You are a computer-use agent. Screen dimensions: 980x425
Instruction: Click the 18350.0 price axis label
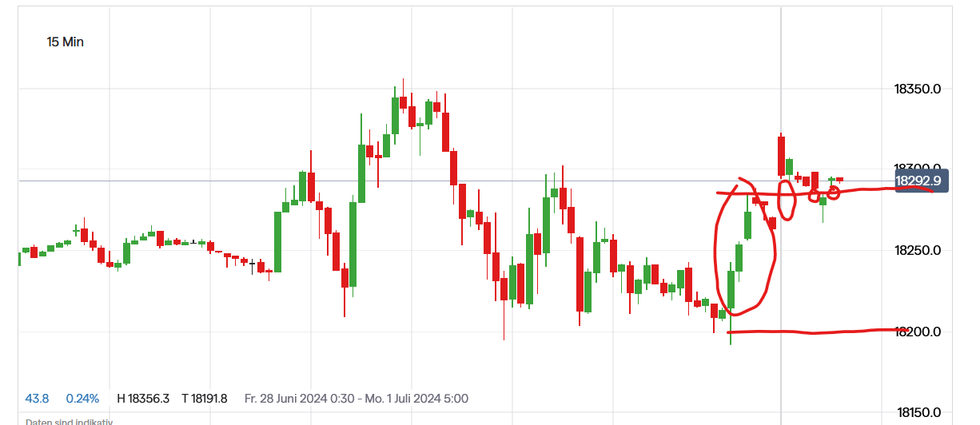click(x=917, y=89)
